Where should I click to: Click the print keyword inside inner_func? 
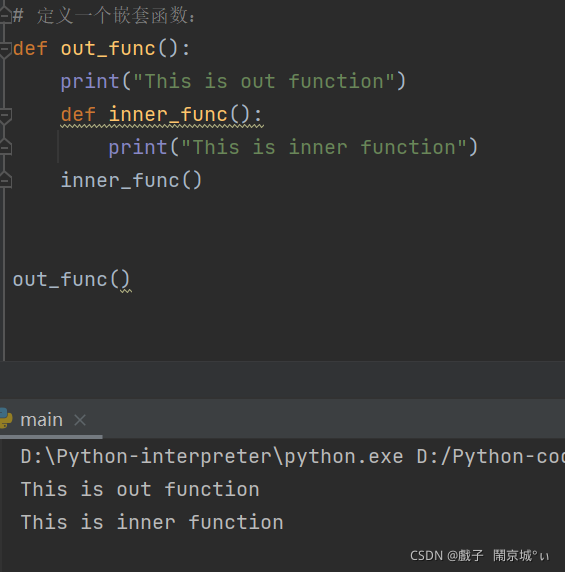pos(138,148)
